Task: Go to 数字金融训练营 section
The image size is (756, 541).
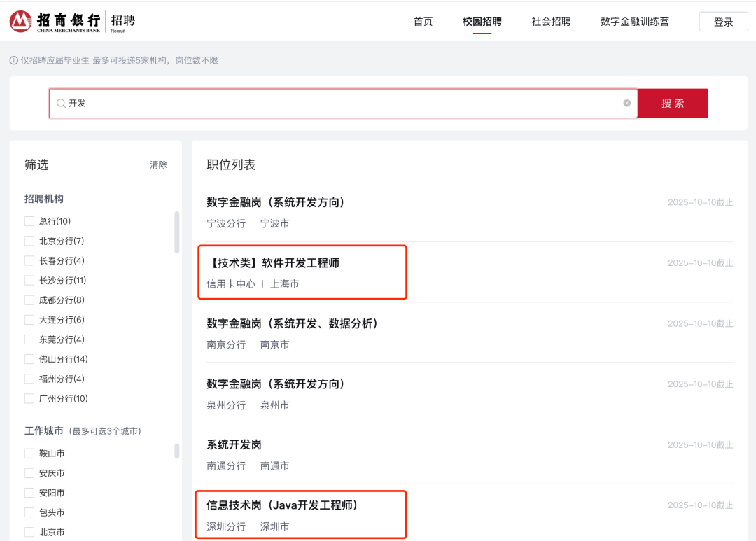Action: point(634,22)
